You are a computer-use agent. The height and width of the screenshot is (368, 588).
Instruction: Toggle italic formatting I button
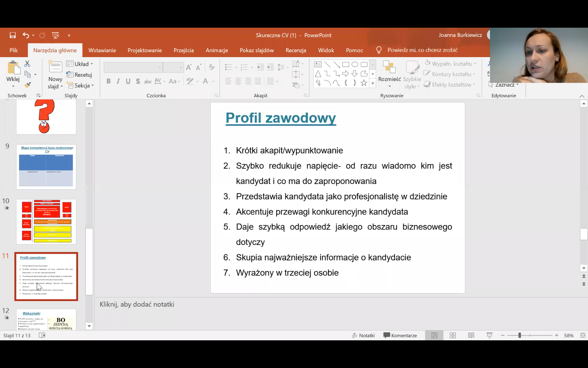tap(118, 81)
